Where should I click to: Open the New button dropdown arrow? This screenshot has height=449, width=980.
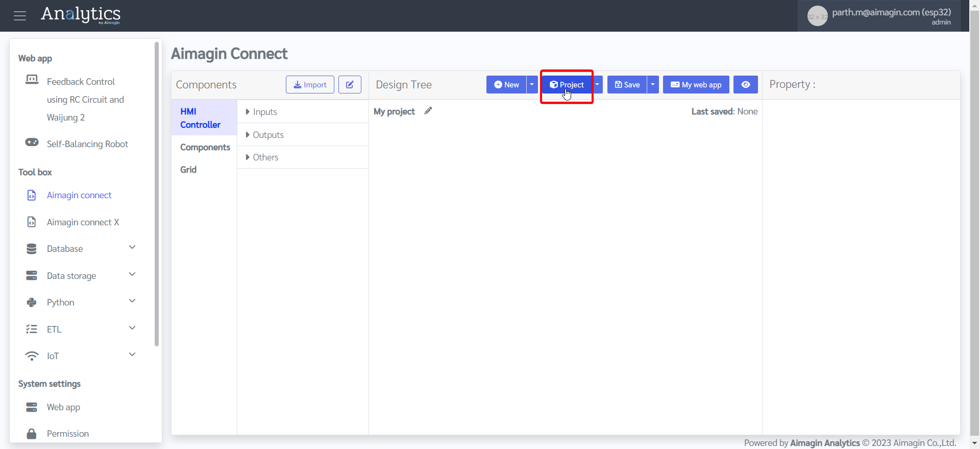click(532, 85)
